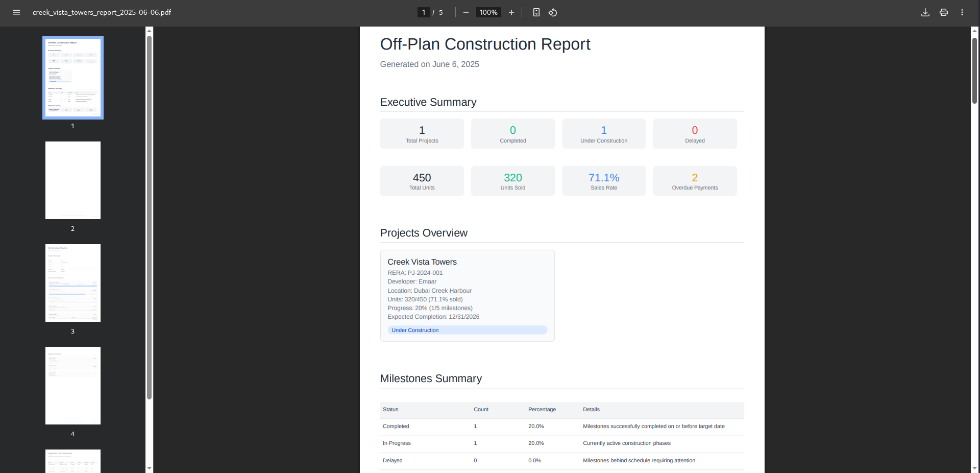Edit the 100% zoom level field
Viewport: 980px width, 473px height.
click(x=488, y=12)
